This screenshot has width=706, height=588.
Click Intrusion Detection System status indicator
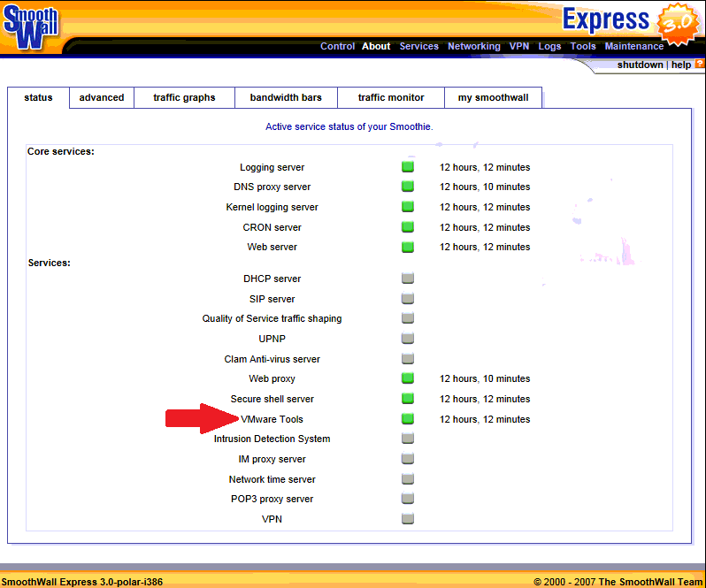click(408, 439)
